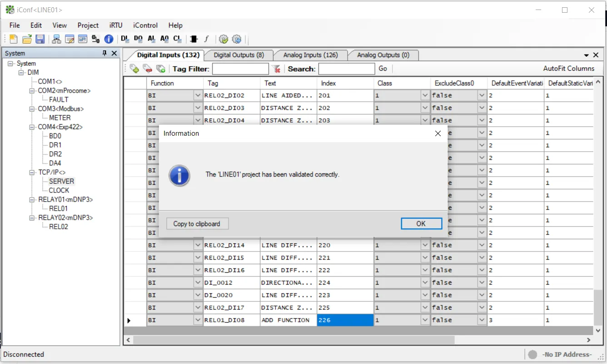The height and width of the screenshot is (364, 607).
Task: Click the blue information toolbar icon
Action: (109, 39)
